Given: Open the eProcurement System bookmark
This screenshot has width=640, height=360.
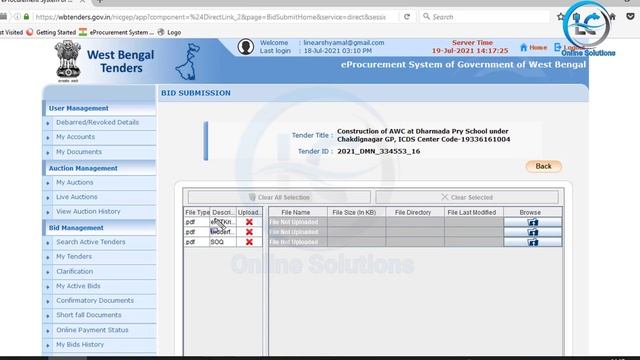Looking at the screenshot, I should pyautogui.click(x=117, y=32).
